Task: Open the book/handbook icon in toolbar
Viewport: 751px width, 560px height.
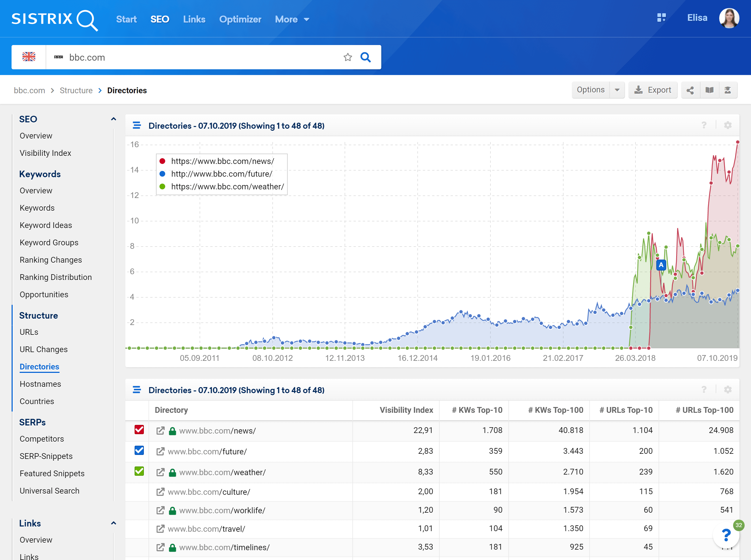Action: [x=709, y=90]
